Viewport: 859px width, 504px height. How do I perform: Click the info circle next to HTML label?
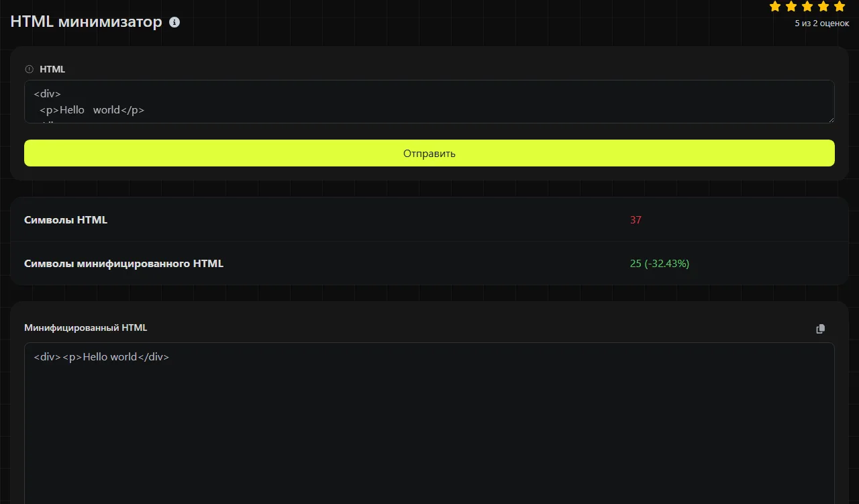coord(29,69)
